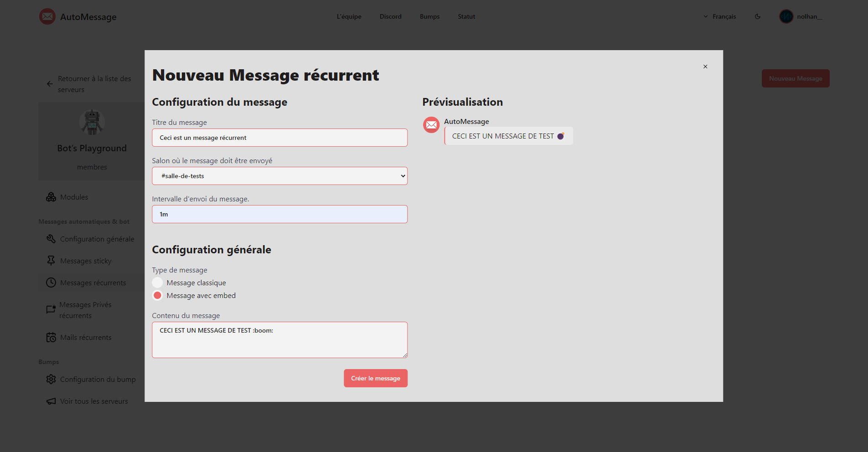This screenshot has height=452, width=868.
Task: Toggle dark mode moon icon
Action: point(758,16)
